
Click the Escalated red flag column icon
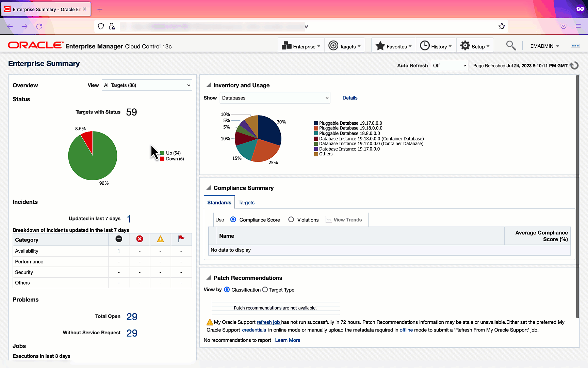click(181, 239)
